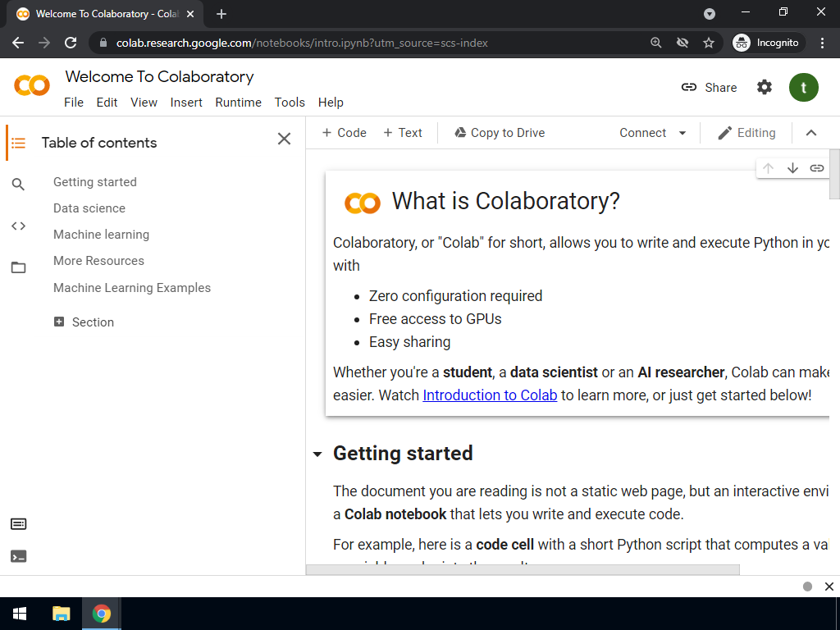The height and width of the screenshot is (630, 840).
Task: Open the Help menu
Action: (x=331, y=103)
